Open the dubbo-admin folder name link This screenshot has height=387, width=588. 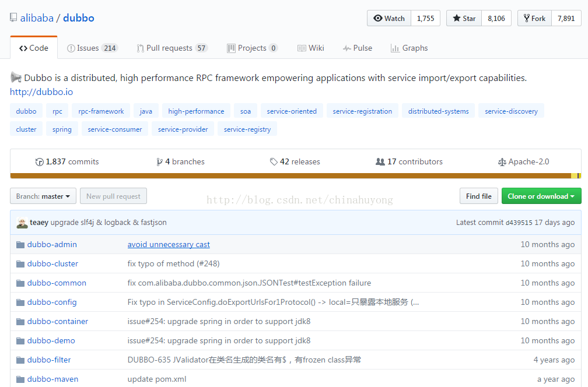(x=52, y=245)
